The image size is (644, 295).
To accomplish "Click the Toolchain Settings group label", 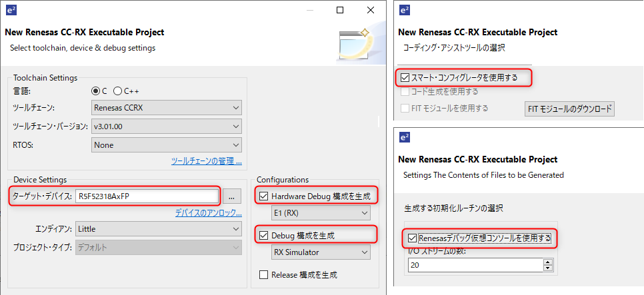I will click(x=45, y=77).
